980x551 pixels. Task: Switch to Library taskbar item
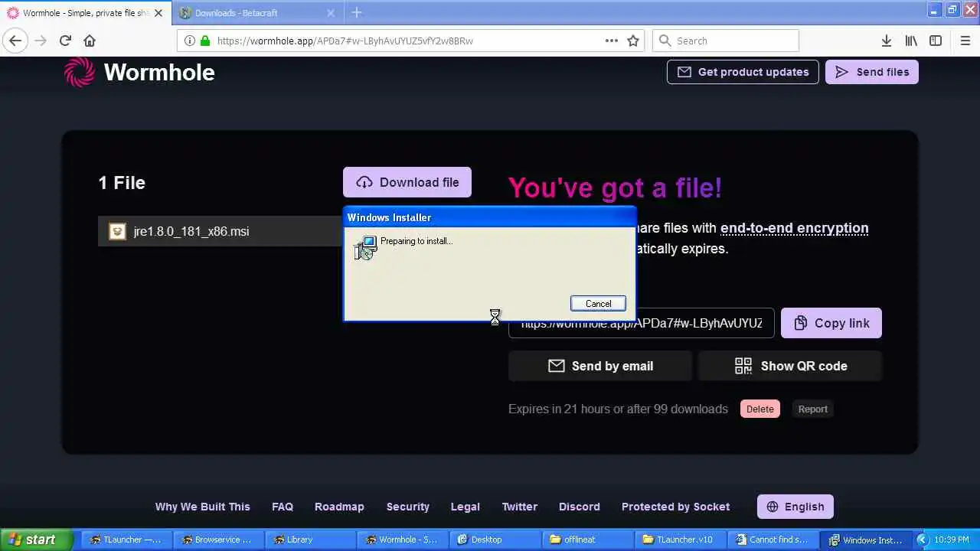[310, 540]
